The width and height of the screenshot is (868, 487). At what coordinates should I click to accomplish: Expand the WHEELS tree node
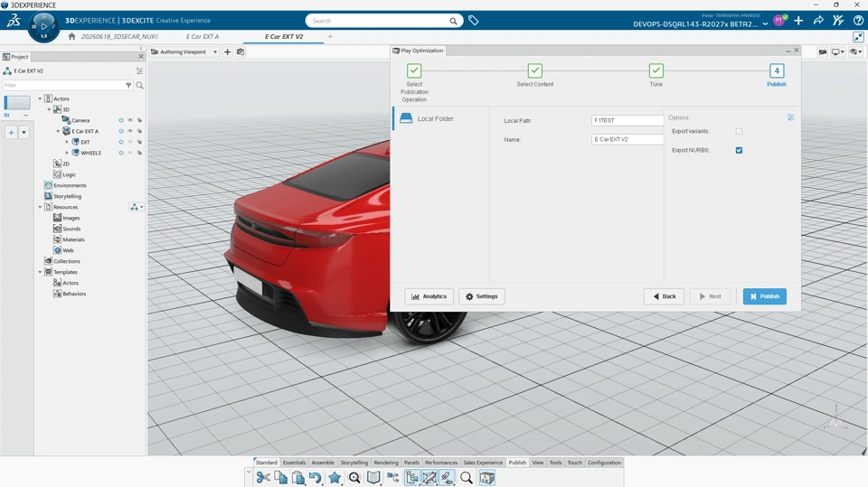[68, 153]
